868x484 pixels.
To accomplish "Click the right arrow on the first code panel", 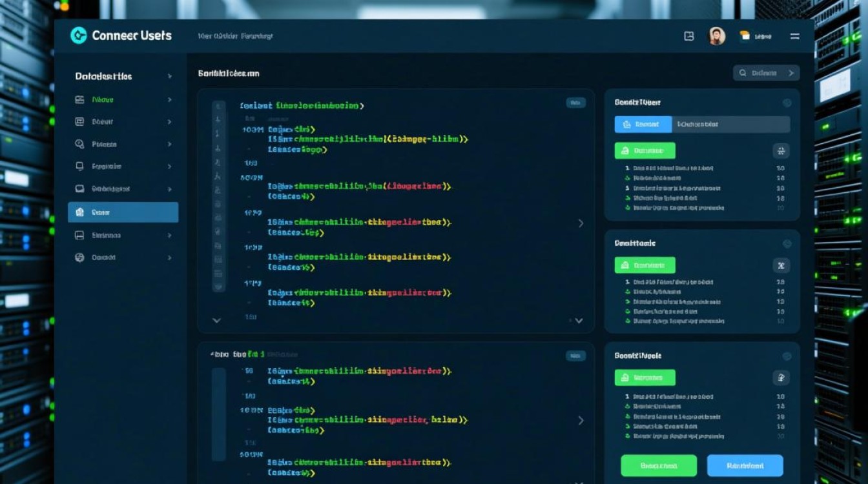I will click(581, 223).
